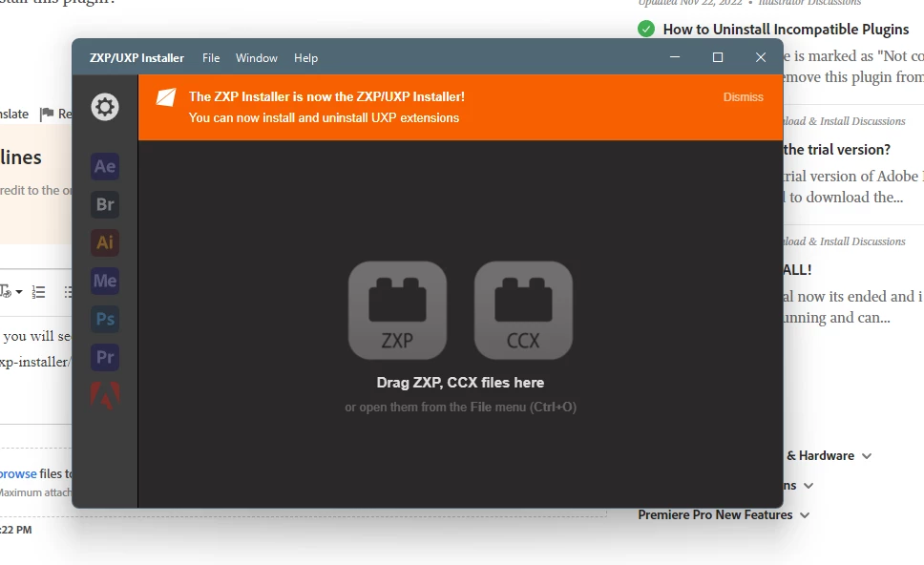Click the green solved checkmark icon
Screen dimensions: 924x565
point(646,29)
